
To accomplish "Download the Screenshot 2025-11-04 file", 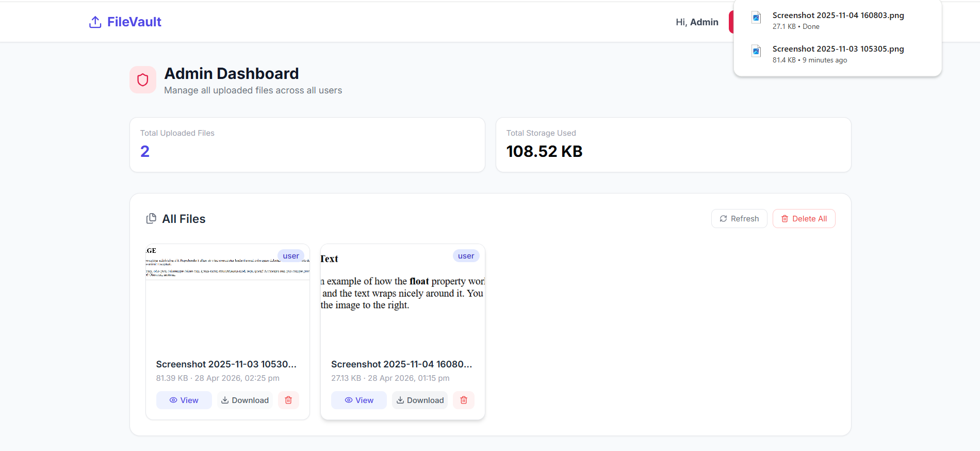I will click(420, 400).
